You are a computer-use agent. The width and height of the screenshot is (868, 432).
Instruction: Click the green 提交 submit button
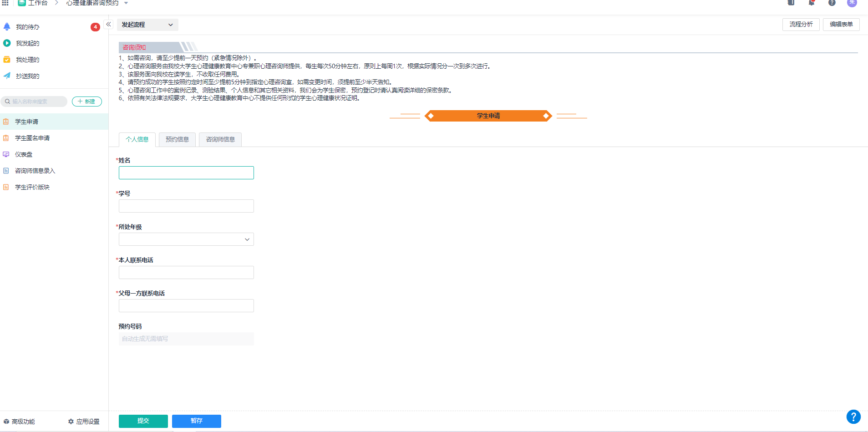tap(143, 421)
